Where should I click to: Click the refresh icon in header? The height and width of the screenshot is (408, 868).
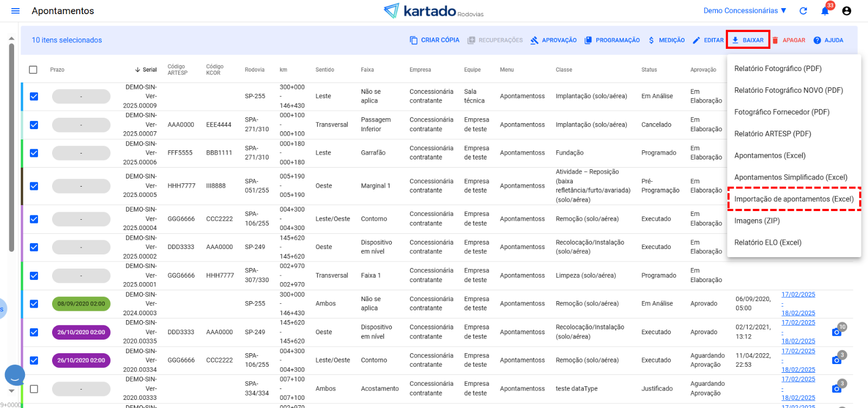[x=803, y=11]
